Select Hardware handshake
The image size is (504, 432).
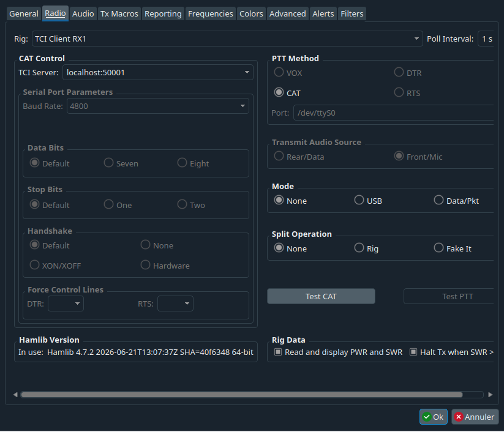tap(165, 266)
